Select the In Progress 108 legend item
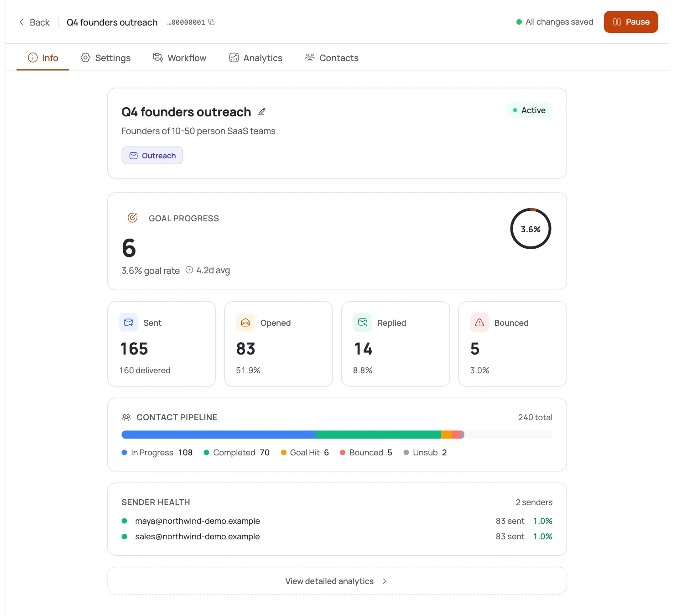The height and width of the screenshot is (616, 677). click(x=157, y=452)
